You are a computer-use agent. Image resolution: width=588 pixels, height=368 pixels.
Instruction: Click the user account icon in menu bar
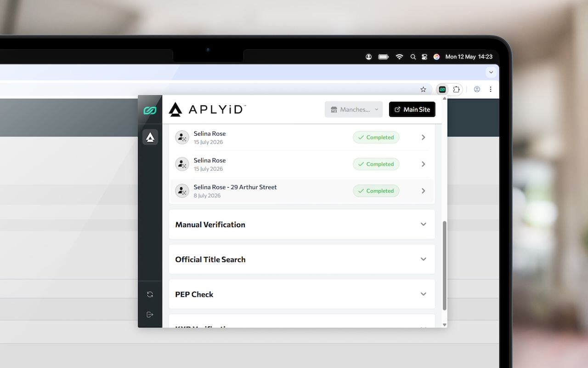368,57
